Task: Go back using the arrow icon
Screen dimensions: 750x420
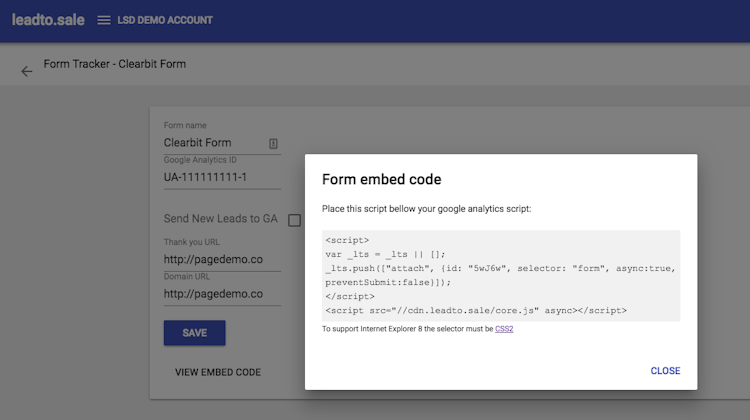Action: tap(27, 71)
